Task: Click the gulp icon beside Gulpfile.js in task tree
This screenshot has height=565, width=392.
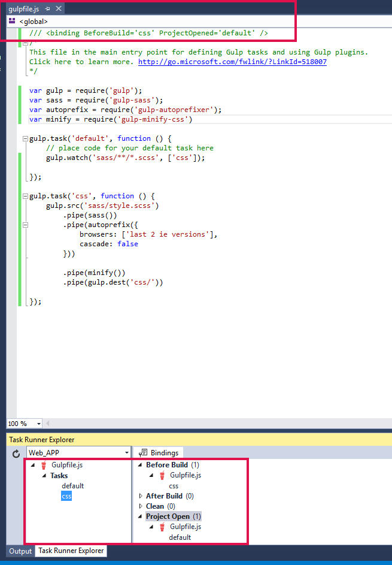Action: coord(44,465)
